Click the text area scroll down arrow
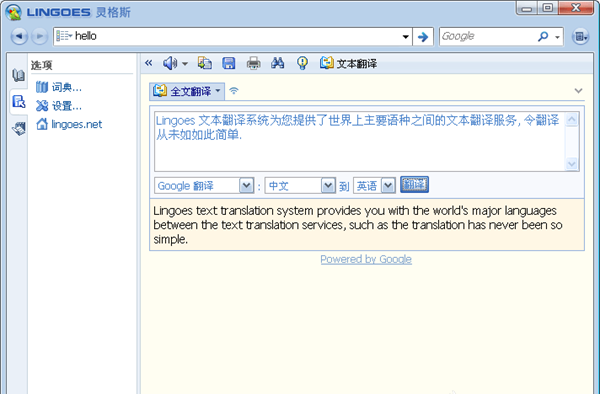This screenshot has height=394, width=600. click(x=572, y=164)
